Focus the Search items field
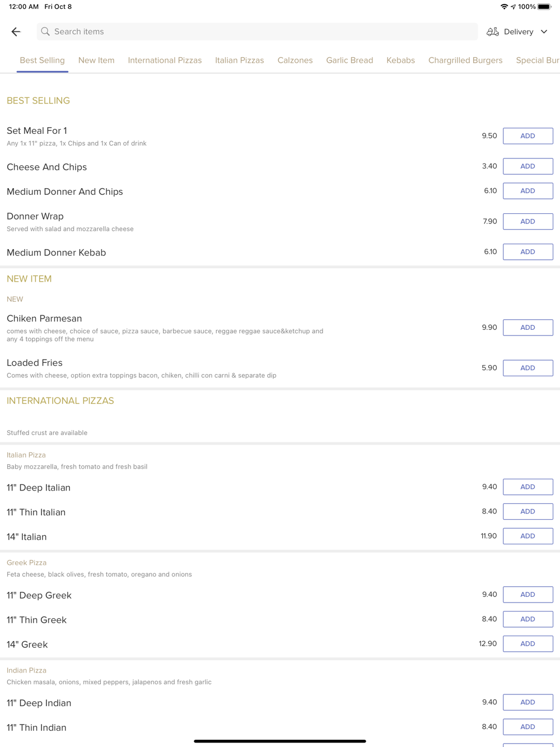This screenshot has height=747, width=560. tap(258, 32)
